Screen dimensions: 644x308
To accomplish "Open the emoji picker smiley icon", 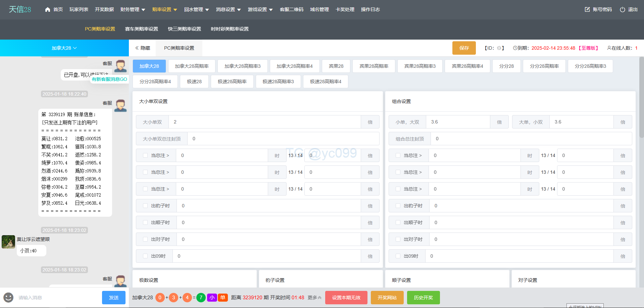I will pyautogui.click(x=8, y=297).
